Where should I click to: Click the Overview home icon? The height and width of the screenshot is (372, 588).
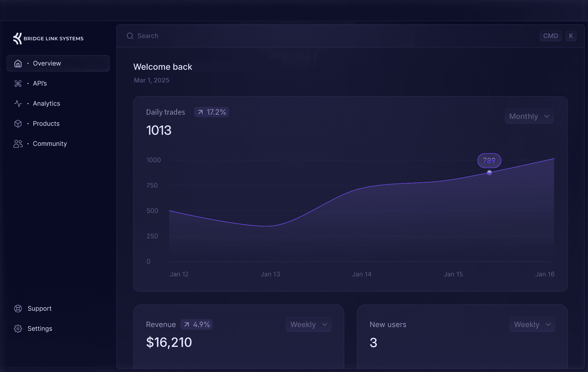(18, 63)
